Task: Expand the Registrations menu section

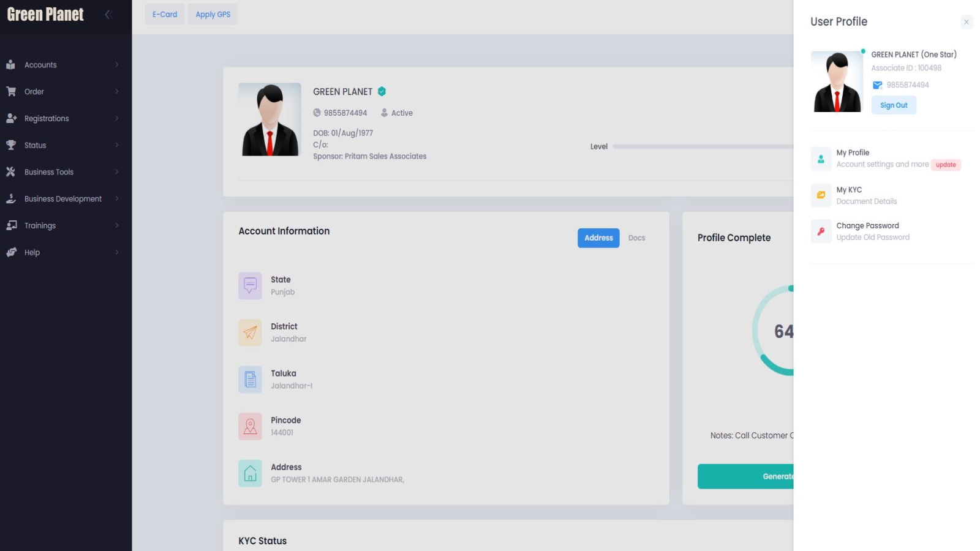Action: (61, 119)
